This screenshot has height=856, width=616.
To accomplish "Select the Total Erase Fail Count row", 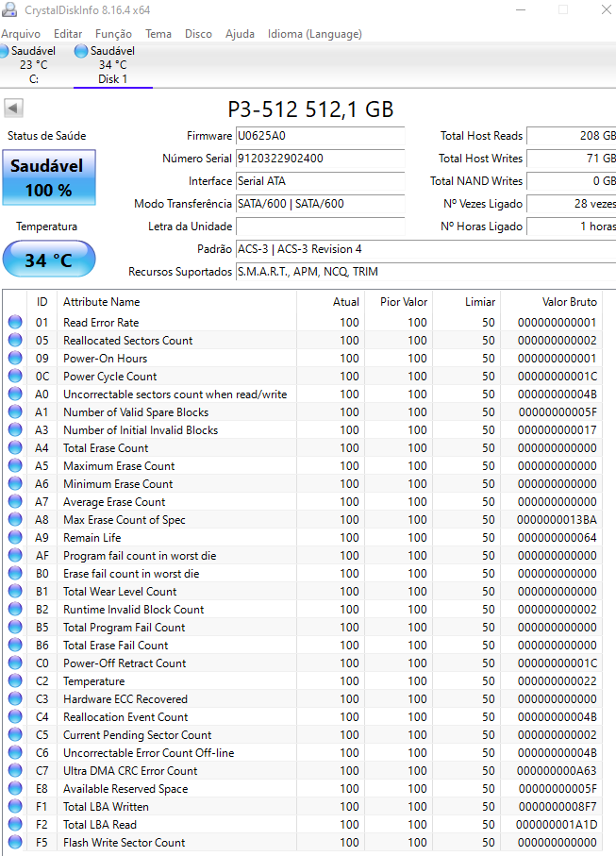I will coord(303,646).
